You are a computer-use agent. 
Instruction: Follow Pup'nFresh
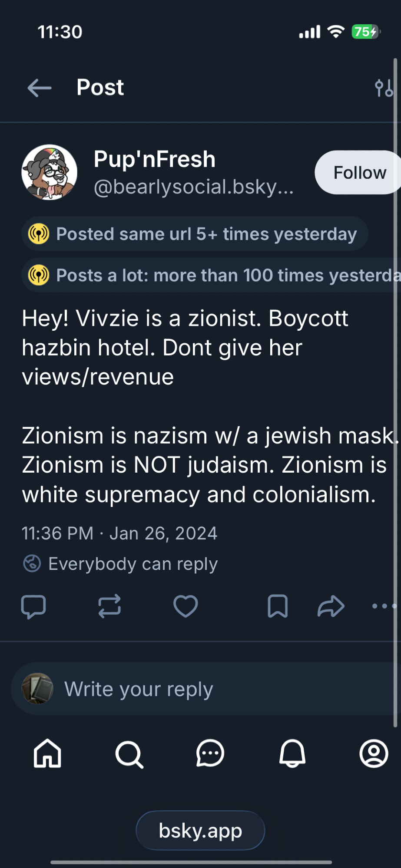point(359,173)
